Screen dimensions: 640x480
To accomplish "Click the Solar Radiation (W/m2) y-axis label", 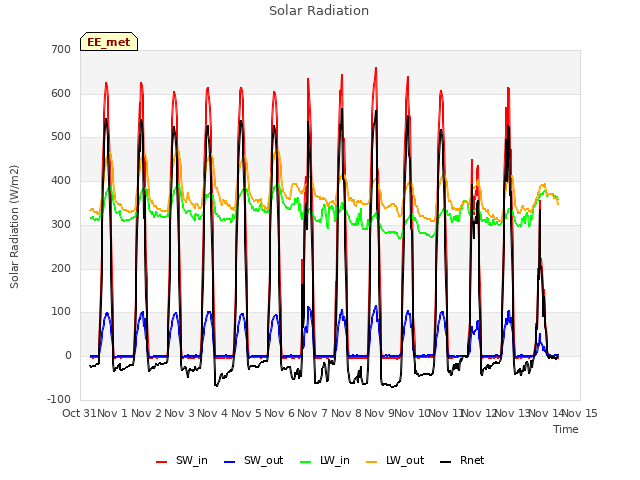I will pyautogui.click(x=14, y=227).
